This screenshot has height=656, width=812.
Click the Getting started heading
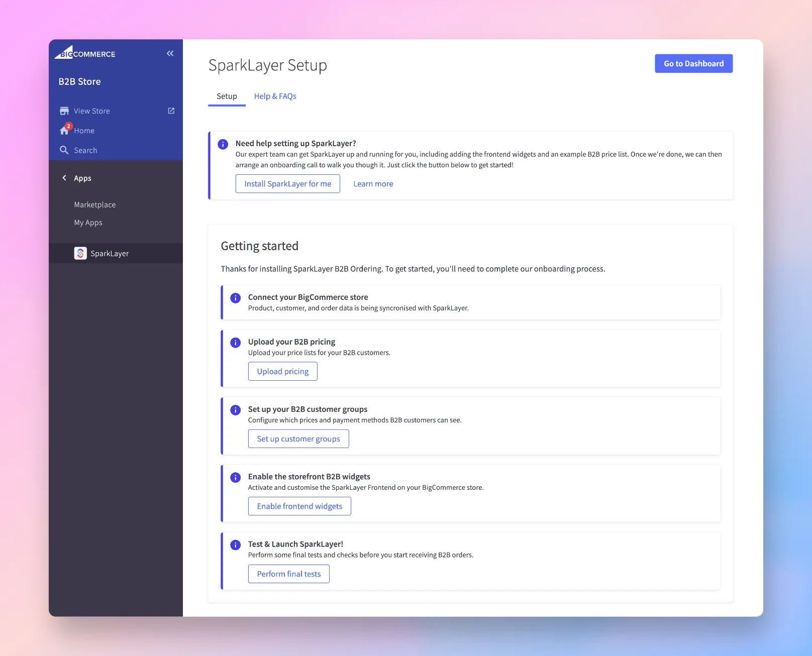260,246
